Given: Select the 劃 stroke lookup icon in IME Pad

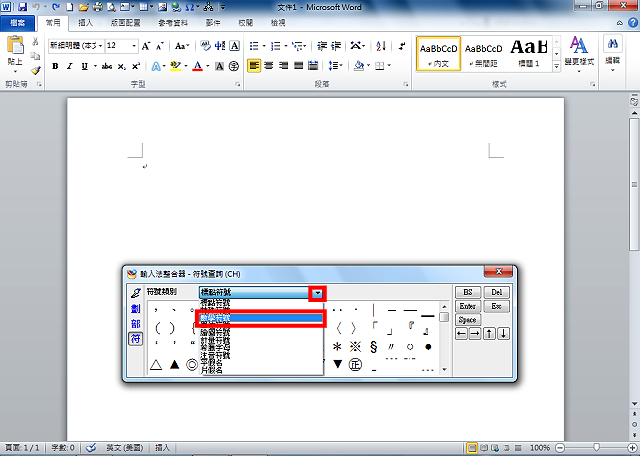Looking at the screenshot, I should click(136, 309).
